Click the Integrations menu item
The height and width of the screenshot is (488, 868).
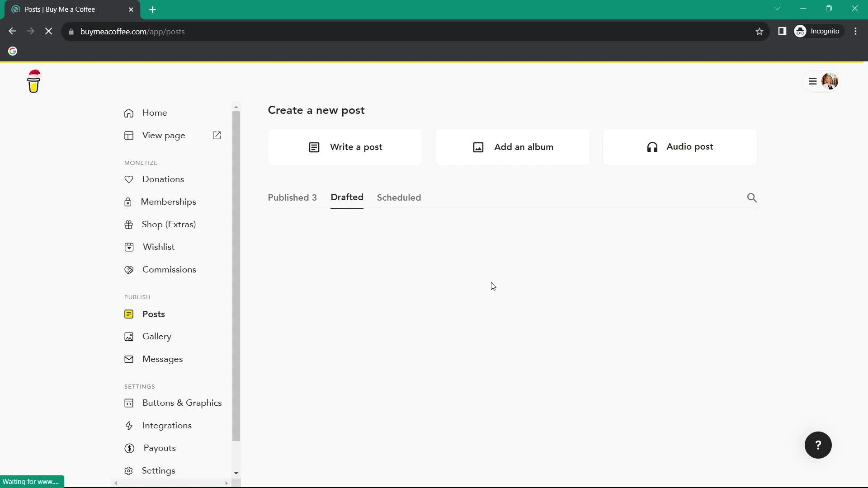[167, 425]
